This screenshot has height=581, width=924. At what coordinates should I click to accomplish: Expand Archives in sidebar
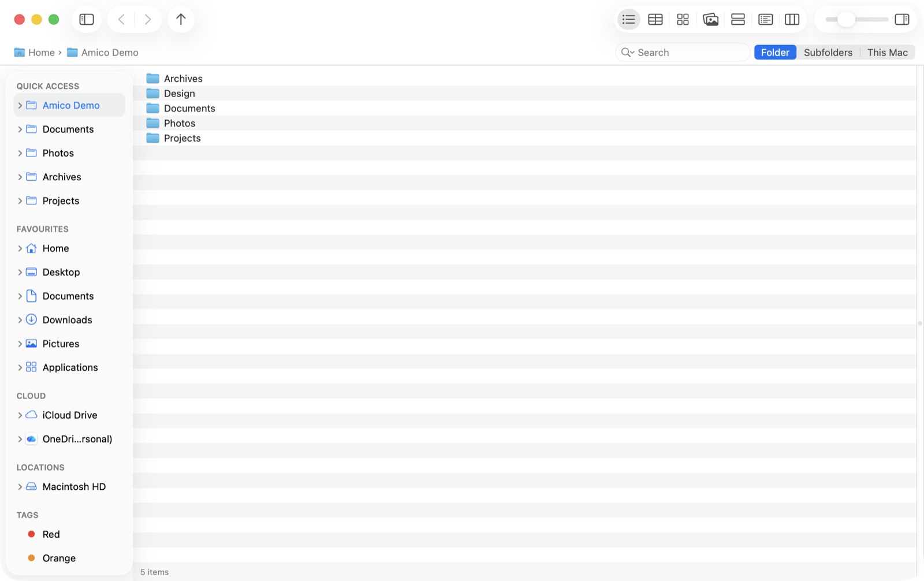pyautogui.click(x=20, y=177)
